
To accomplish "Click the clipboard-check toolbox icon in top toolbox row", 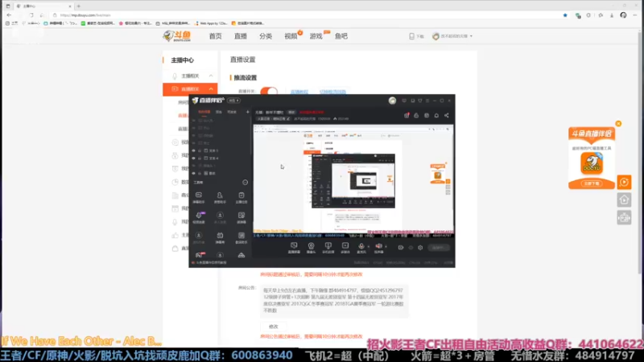I will pos(241,195).
